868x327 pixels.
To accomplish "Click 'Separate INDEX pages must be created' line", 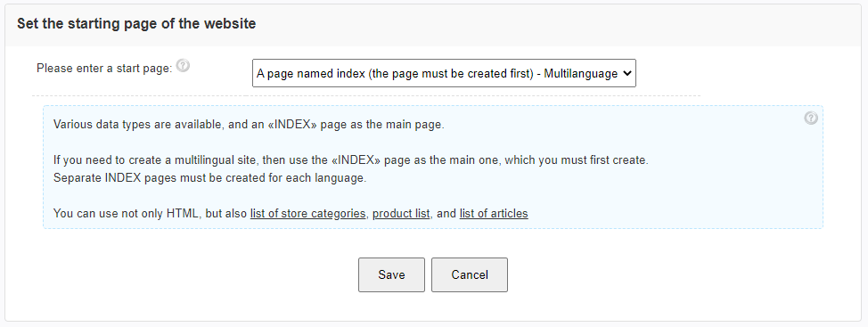I will pyautogui.click(x=209, y=179).
